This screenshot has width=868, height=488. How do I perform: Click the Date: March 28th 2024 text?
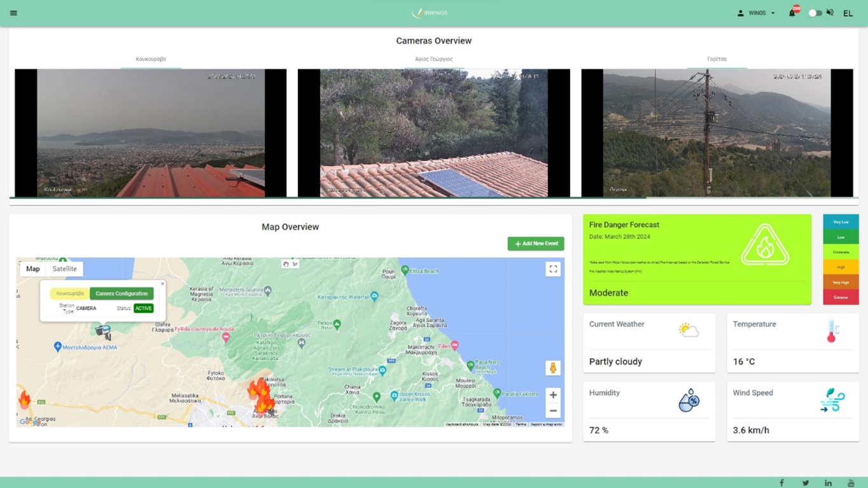coord(620,237)
